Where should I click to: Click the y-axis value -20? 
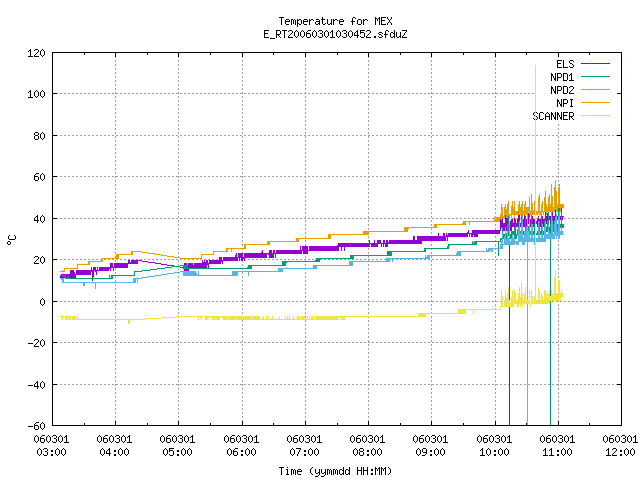click(x=36, y=343)
